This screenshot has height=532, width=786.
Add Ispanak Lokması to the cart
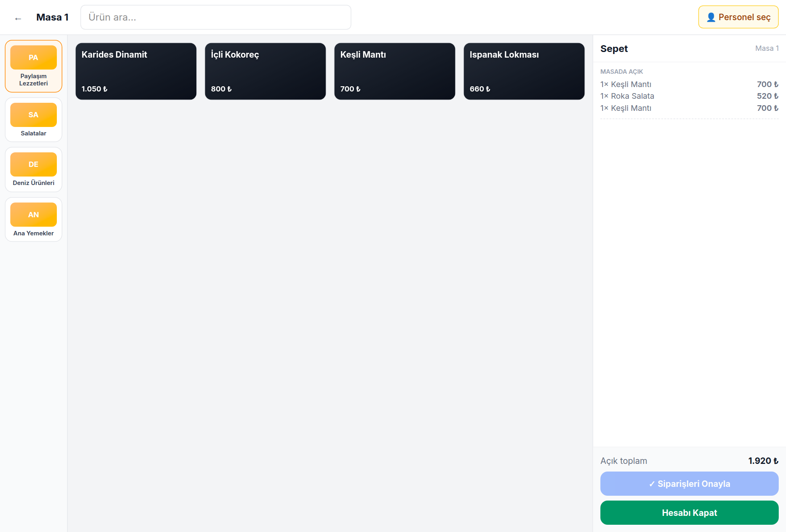pos(524,71)
